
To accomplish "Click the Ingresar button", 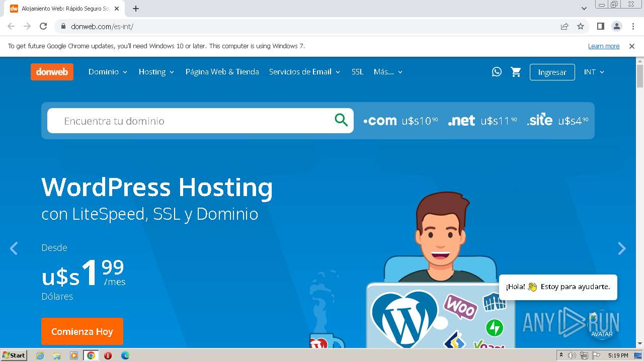I will [552, 72].
